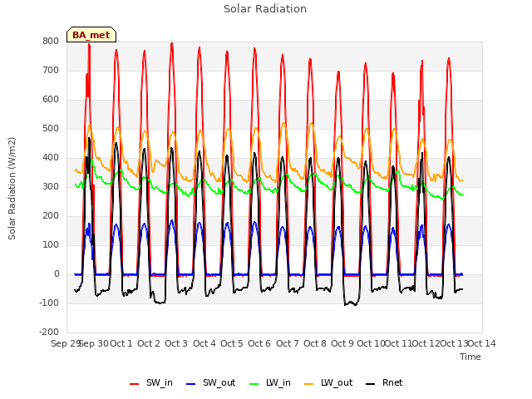Toggle the LW_out legend label
The height and width of the screenshot is (399, 532).
tap(337, 382)
